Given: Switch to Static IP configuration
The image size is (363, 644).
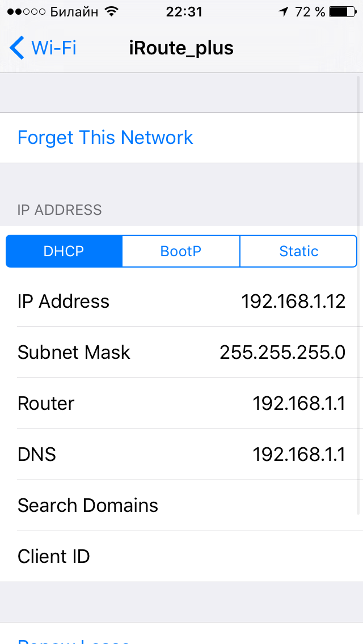Looking at the screenshot, I should click(298, 251).
